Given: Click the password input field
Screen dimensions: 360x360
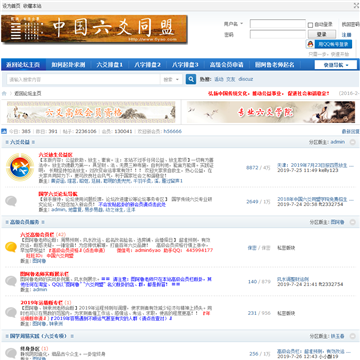Looking at the screenshot, I should coord(278,34).
